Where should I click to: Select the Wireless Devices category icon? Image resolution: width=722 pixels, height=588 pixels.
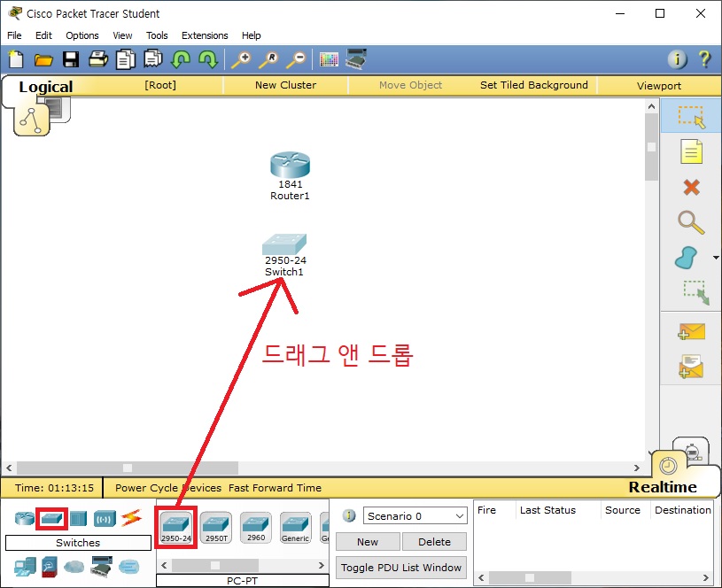pyautogui.click(x=105, y=519)
